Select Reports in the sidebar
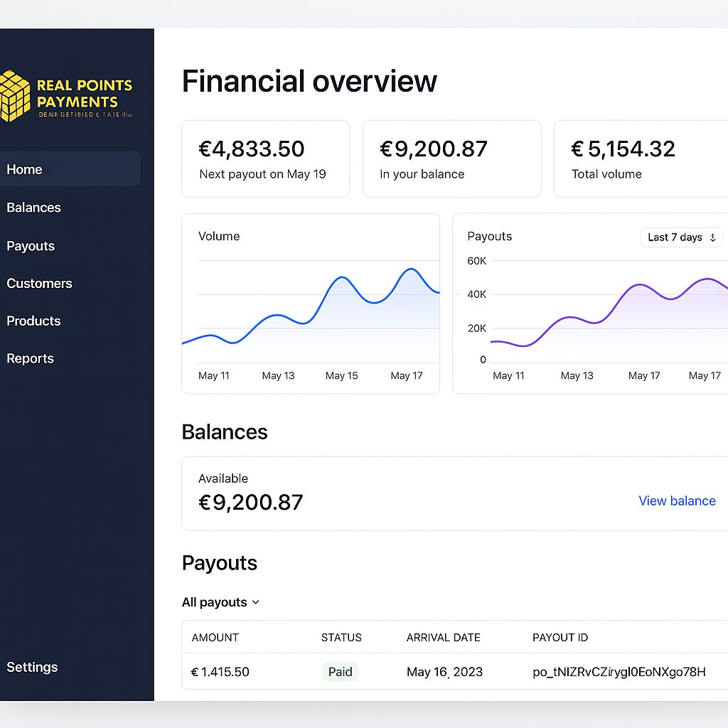This screenshot has height=728, width=728. pos(30,358)
